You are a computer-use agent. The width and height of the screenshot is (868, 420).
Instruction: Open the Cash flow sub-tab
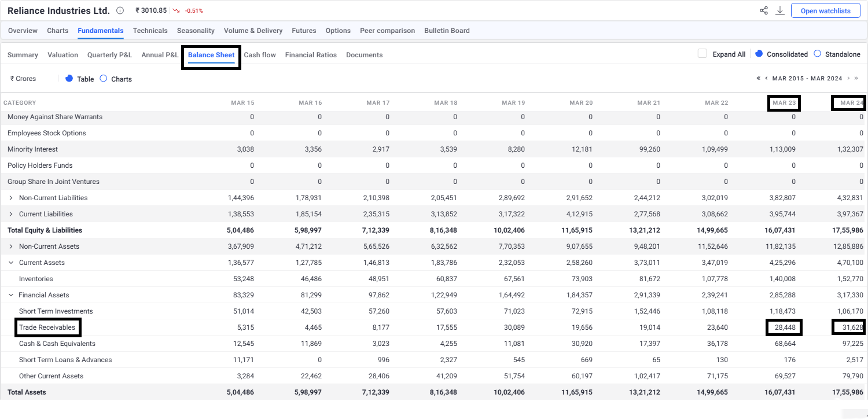[x=260, y=55]
